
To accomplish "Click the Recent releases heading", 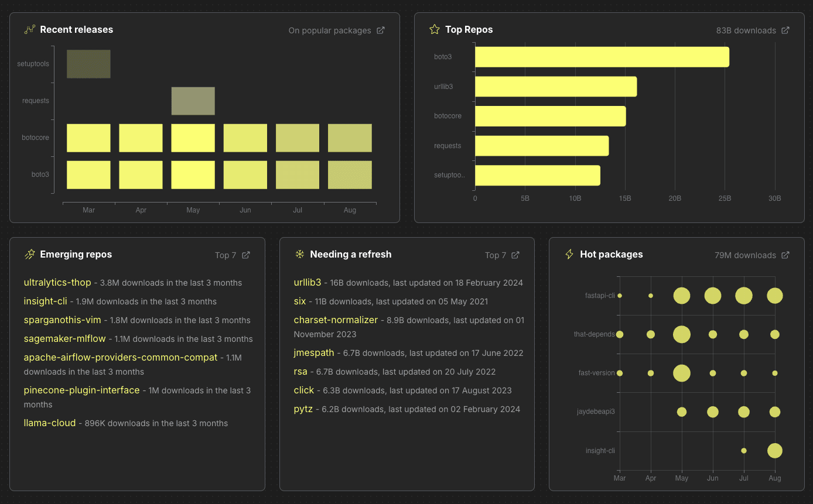I will (77, 29).
